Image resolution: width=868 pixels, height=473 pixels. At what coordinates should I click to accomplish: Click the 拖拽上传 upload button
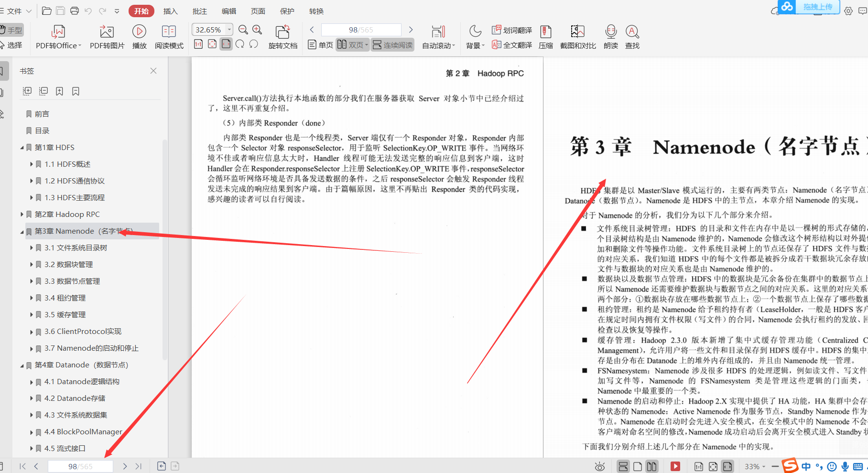pyautogui.click(x=809, y=7)
